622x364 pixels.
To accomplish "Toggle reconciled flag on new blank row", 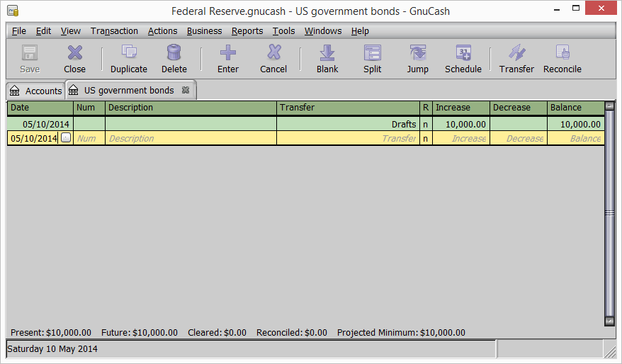I will point(426,138).
